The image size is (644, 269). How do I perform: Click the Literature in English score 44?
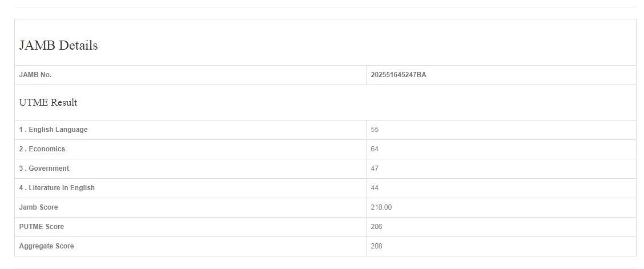(375, 188)
